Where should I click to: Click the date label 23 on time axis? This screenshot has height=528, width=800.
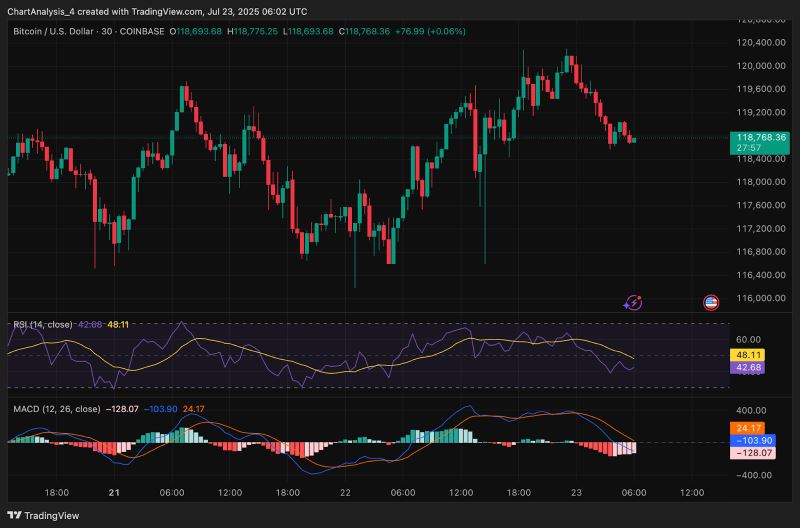pyautogui.click(x=575, y=493)
